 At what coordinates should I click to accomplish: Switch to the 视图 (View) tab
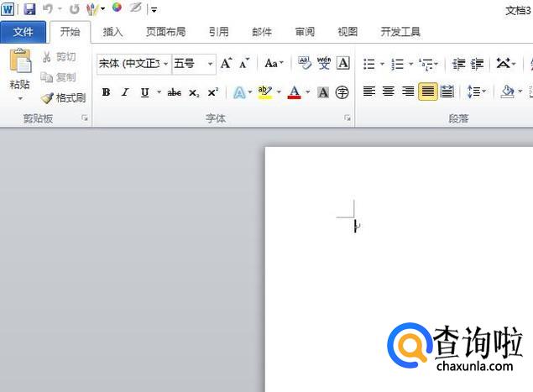pos(347,32)
